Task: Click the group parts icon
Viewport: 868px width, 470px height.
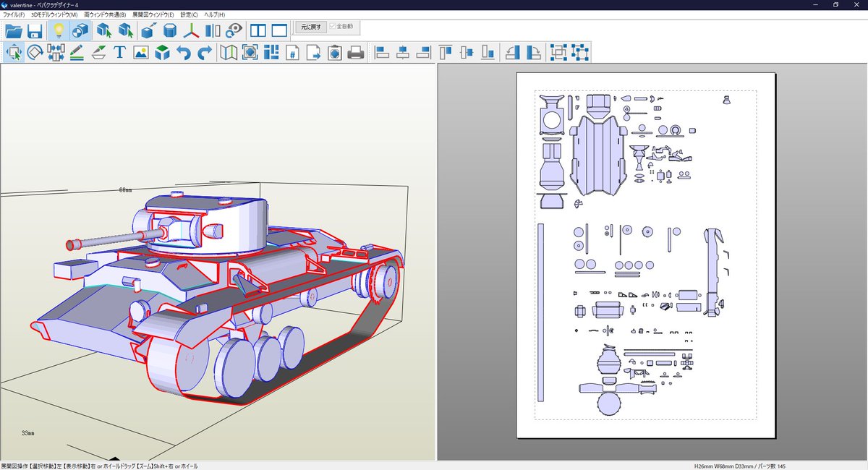Action: point(558,53)
